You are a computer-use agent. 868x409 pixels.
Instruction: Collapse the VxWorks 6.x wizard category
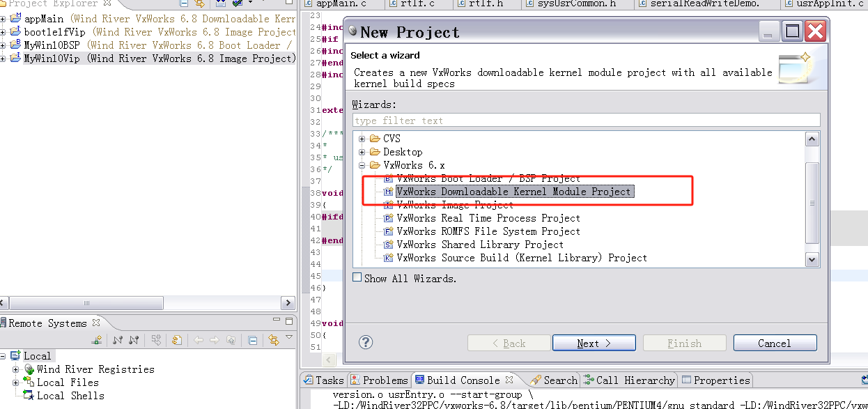[x=362, y=165]
